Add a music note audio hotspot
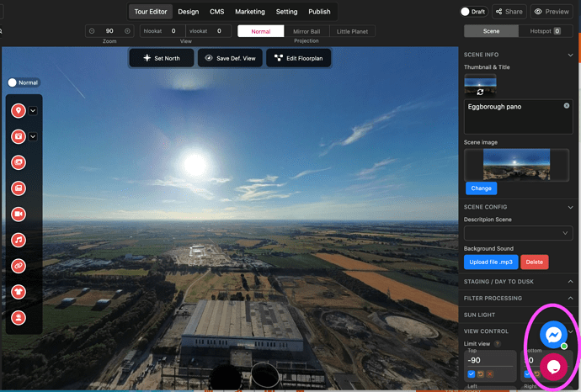The width and height of the screenshot is (581, 392). pyautogui.click(x=19, y=240)
